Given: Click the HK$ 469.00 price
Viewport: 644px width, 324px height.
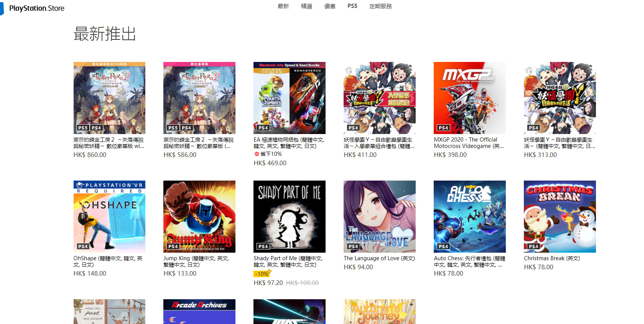Looking at the screenshot, I should tap(270, 163).
